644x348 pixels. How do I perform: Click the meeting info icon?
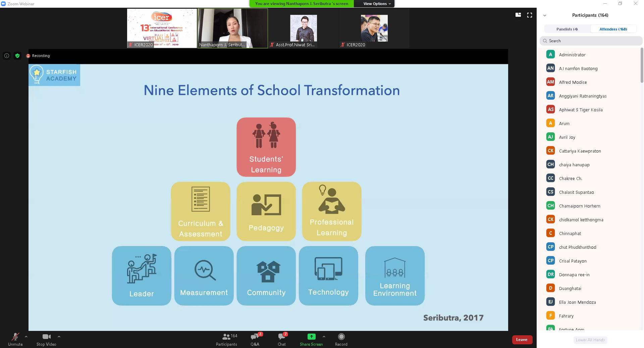tap(7, 56)
